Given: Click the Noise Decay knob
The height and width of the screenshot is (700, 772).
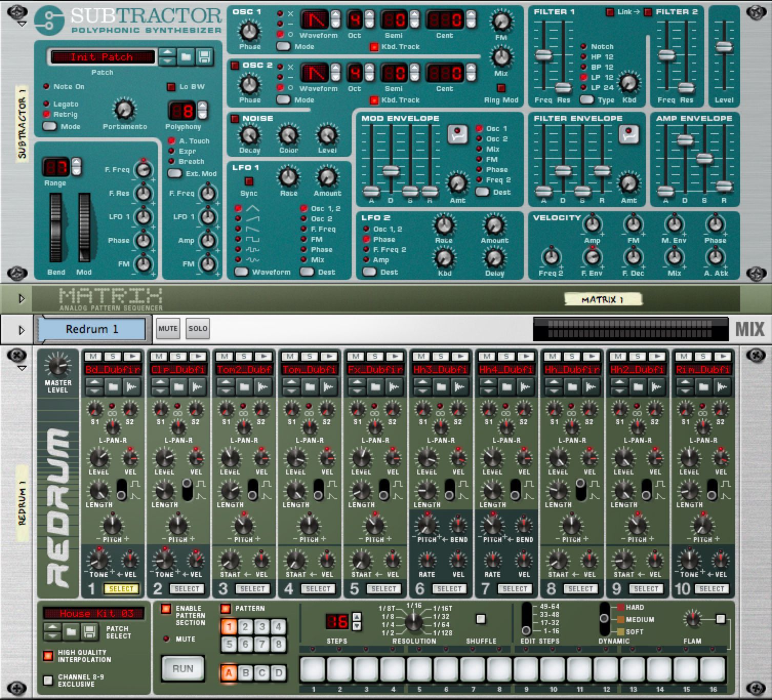Looking at the screenshot, I should [x=249, y=135].
